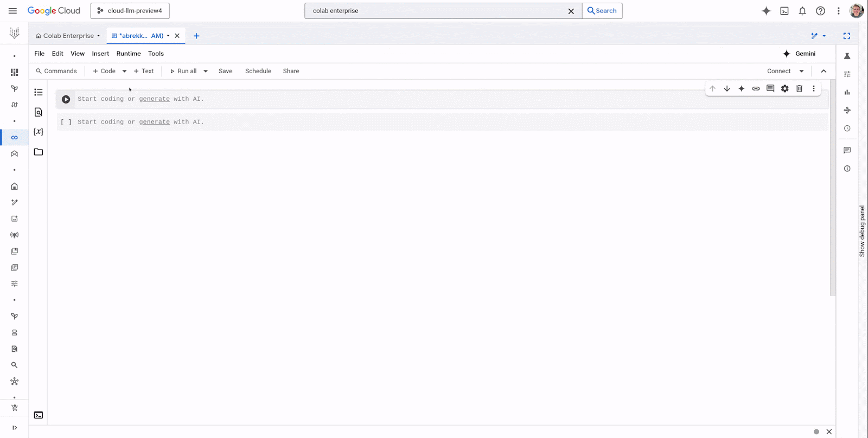
Task: Click the search field containing colab enterprise
Action: tap(437, 11)
